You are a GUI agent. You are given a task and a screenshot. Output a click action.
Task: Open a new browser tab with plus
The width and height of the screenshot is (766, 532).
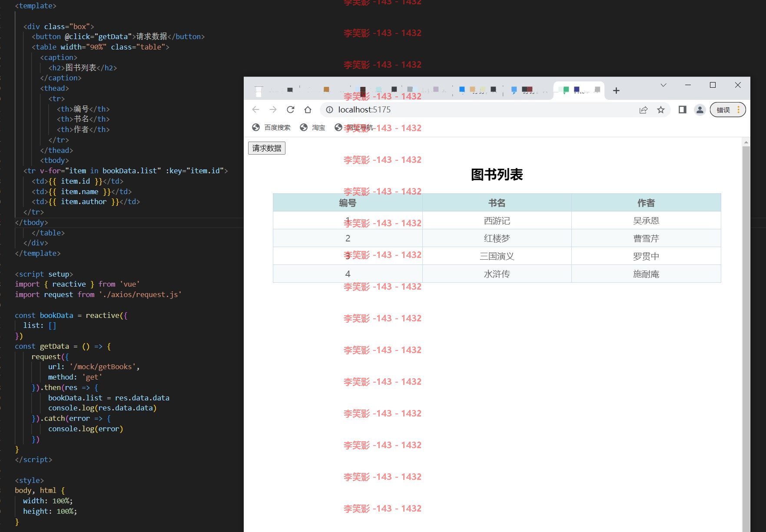click(616, 90)
